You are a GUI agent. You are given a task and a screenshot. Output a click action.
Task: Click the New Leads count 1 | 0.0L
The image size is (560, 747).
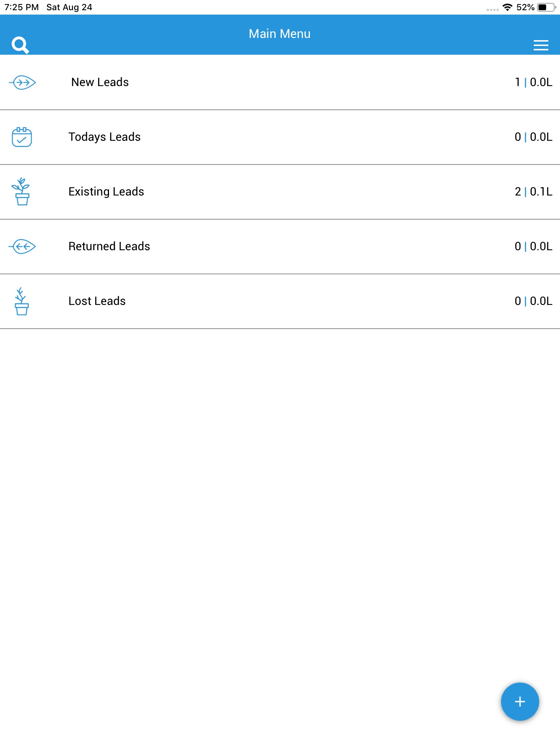pyautogui.click(x=533, y=82)
